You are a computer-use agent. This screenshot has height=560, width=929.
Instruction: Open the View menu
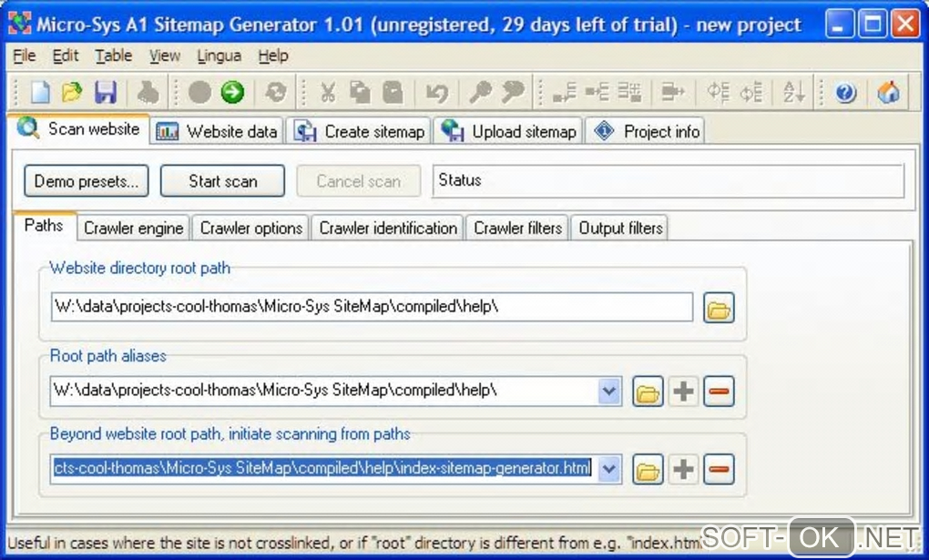pyautogui.click(x=164, y=56)
